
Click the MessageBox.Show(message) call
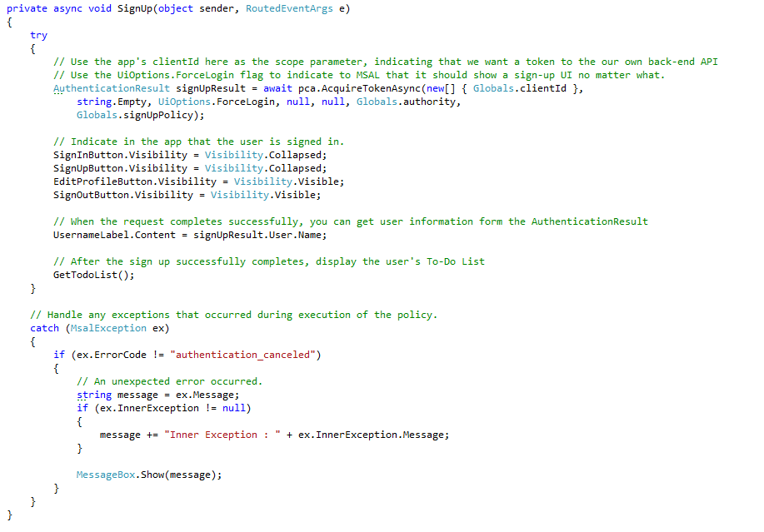pyautogui.click(x=149, y=475)
